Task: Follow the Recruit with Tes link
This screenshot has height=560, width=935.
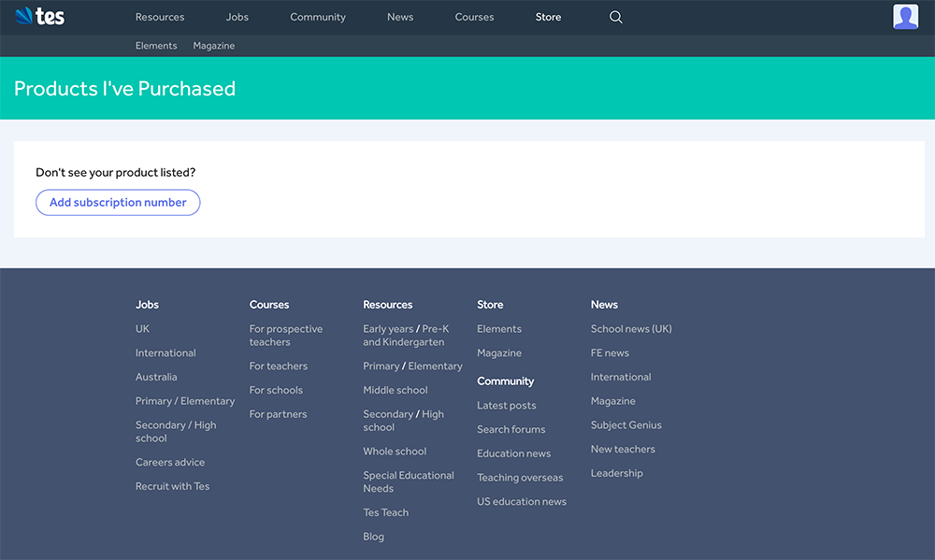Action: pyautogui.click(x=172, y=486)
